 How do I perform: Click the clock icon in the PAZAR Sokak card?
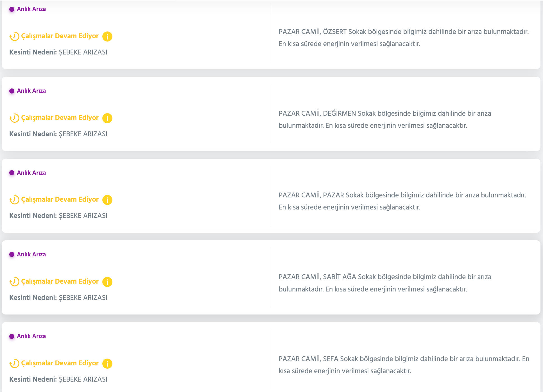pyautogui.click(x=14, y=200)
